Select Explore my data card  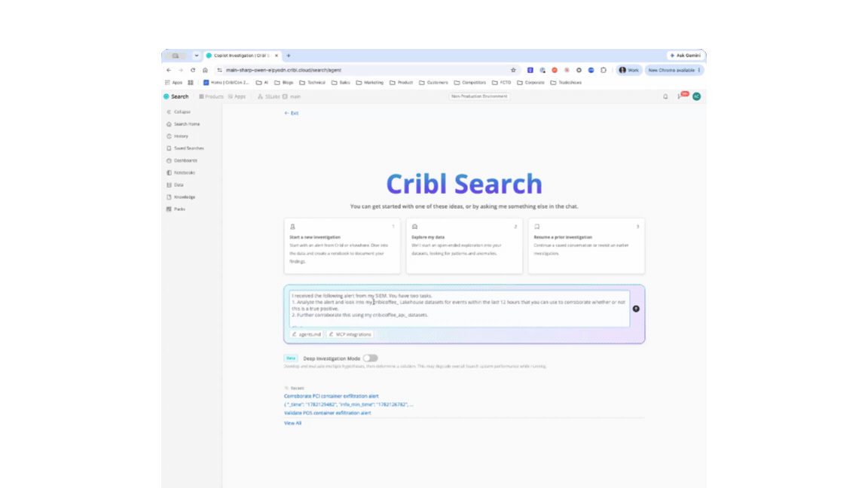point(464,246)
